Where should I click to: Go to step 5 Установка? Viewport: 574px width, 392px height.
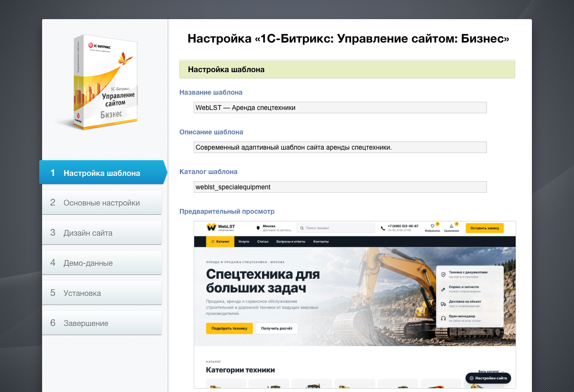click(x=102, y=293)
